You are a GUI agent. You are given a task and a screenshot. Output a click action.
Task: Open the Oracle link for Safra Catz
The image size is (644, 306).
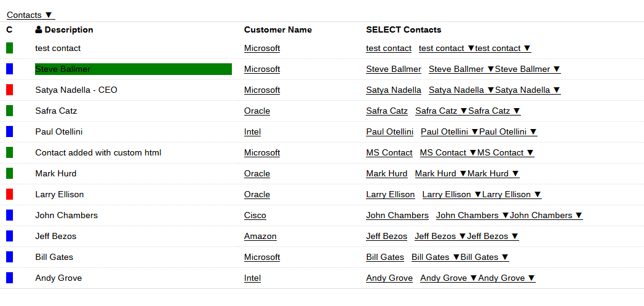pyautogui.click(x=256, y=111)
